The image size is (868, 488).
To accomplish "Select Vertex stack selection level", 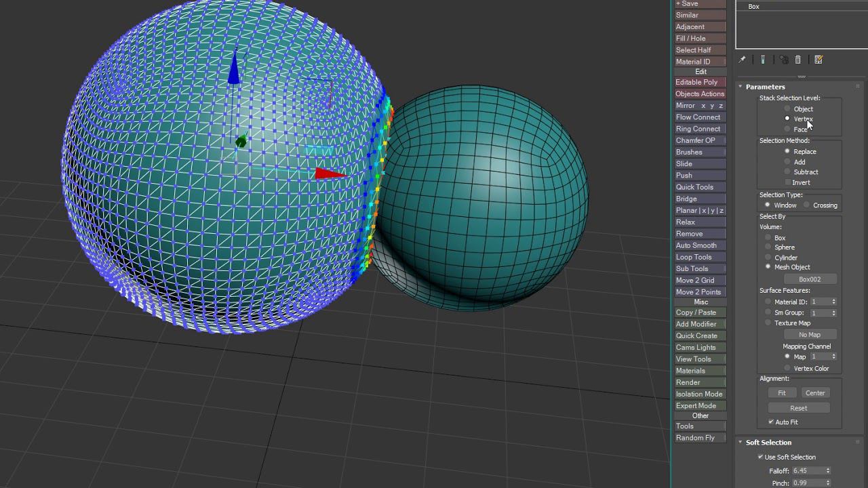I will (x=787, y=119).
